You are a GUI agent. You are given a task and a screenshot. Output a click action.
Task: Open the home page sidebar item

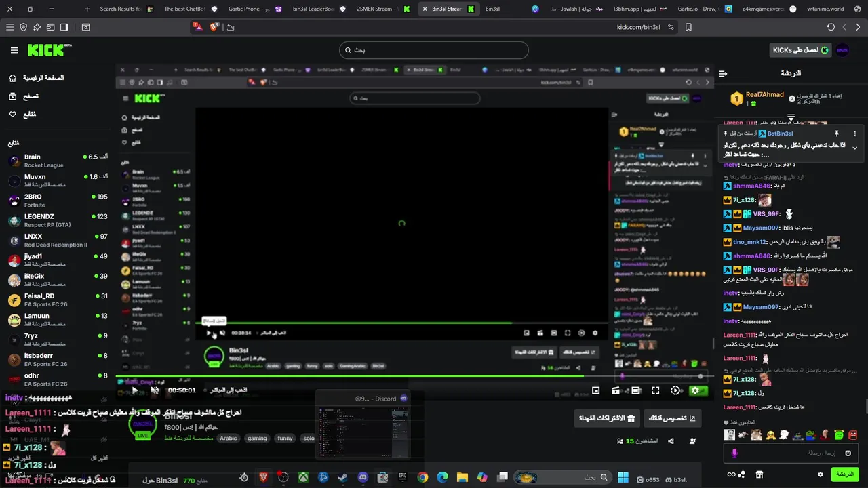point(36,78)
